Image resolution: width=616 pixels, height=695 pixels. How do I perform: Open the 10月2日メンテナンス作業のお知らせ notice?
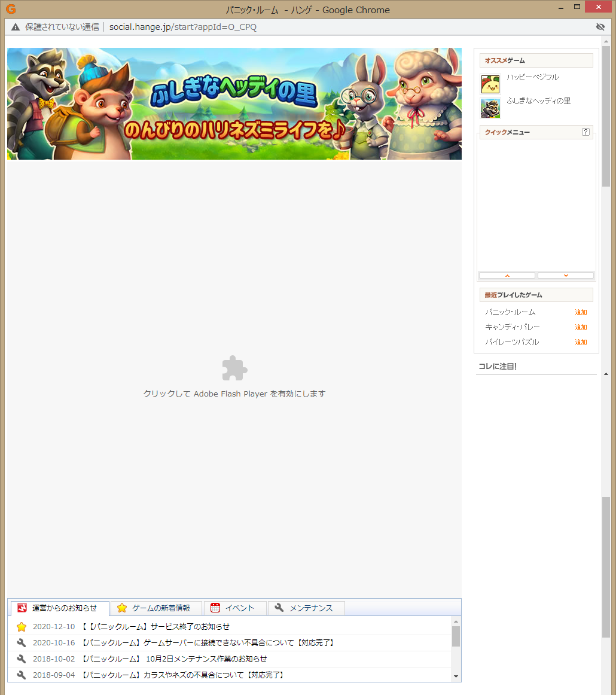coord(175,659)
